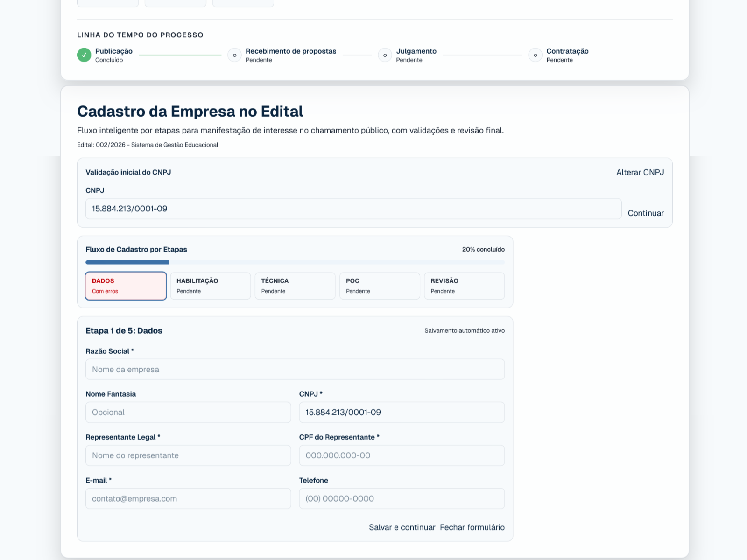Click Continuar next to the CNPJ field

[x=646, y=213]
